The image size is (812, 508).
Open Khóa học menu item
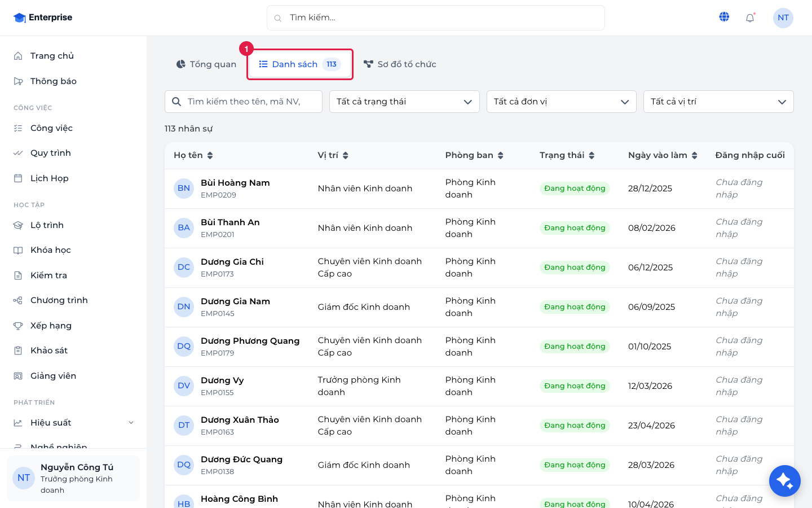[x=73, y=250]
